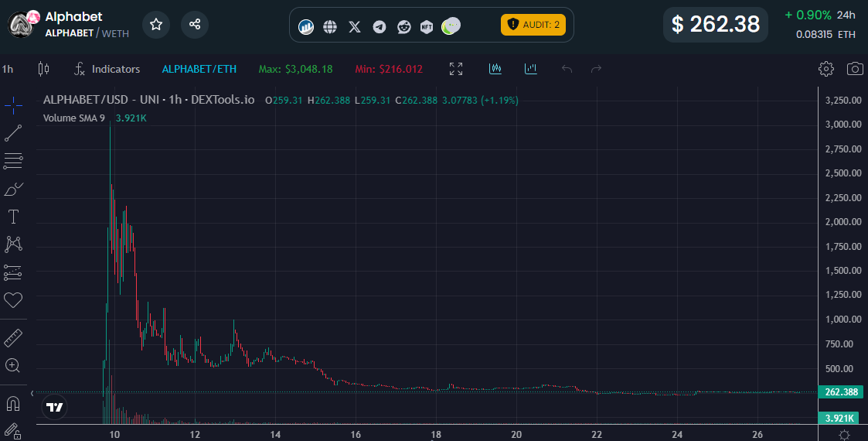This screenshot has height=441, width=868.
Task: Open the NFT hexagon link
Action: point(426,26)
